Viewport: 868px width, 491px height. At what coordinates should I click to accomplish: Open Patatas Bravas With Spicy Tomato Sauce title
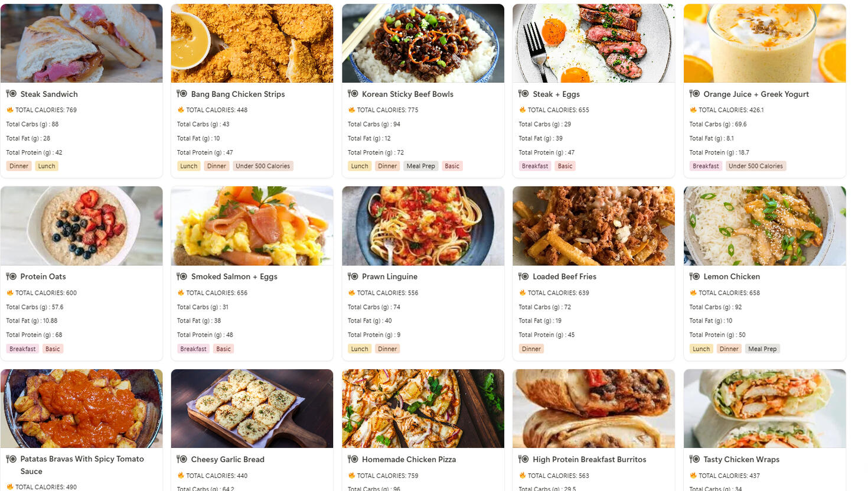(82, 464)
